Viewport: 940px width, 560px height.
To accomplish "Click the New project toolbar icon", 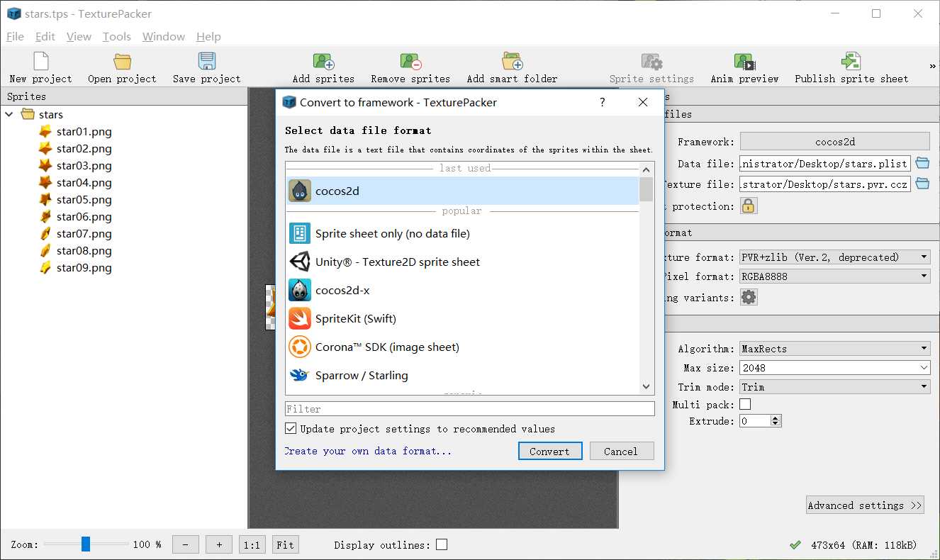I will point(41,61).
